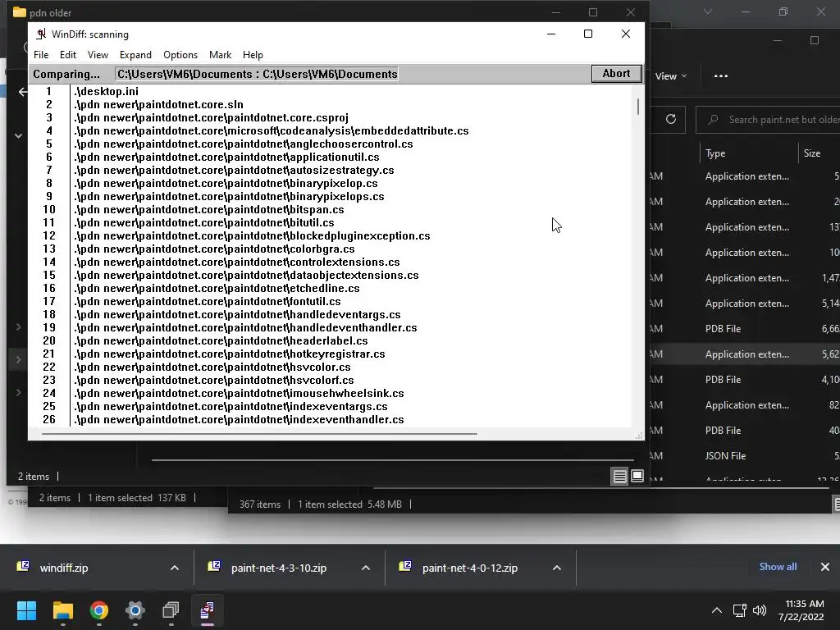The width and height of the screenshot is (840, 630).
Task: Open the WinDiff View menu
Action: [98, 55]
